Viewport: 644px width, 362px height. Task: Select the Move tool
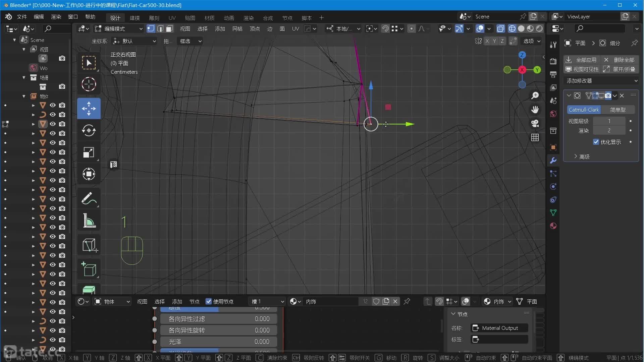click(89, 108)
